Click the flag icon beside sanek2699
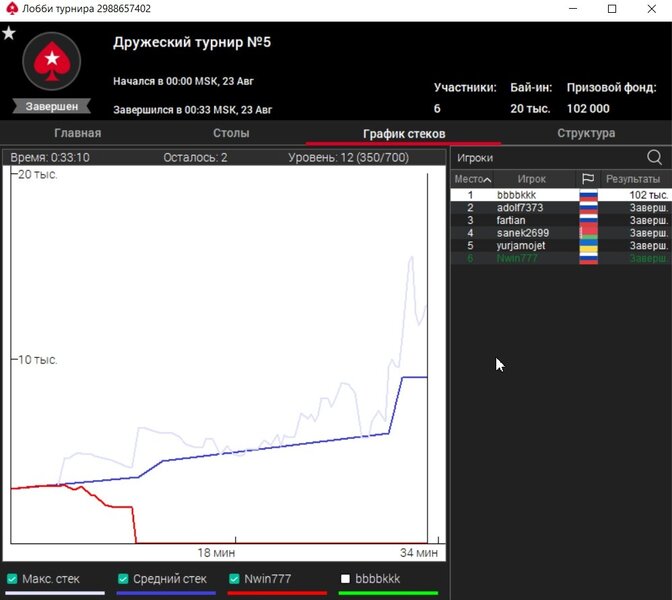The image size is (672, 600). (x=588, y=233)
